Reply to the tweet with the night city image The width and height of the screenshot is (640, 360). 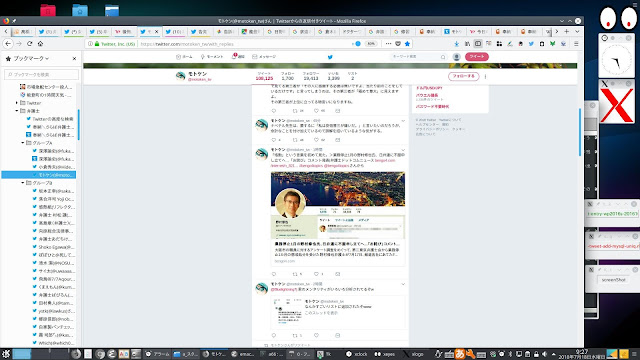tap(273, 274)
